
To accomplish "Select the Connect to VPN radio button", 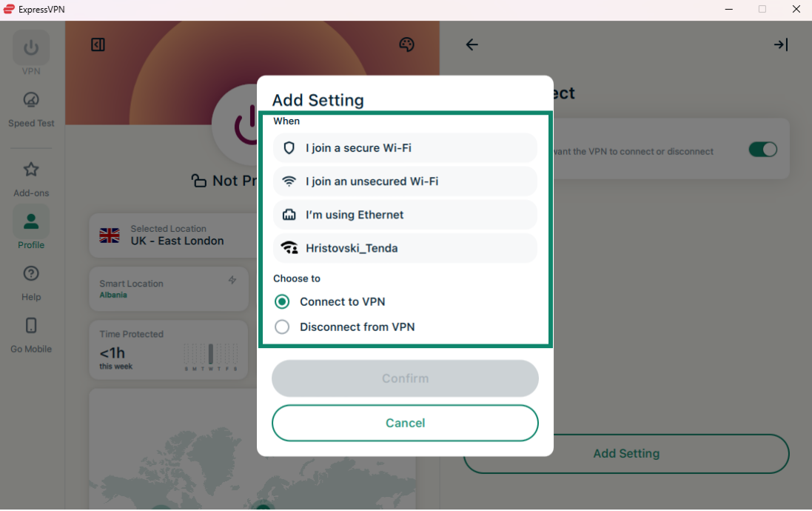I will pos(282,302).
